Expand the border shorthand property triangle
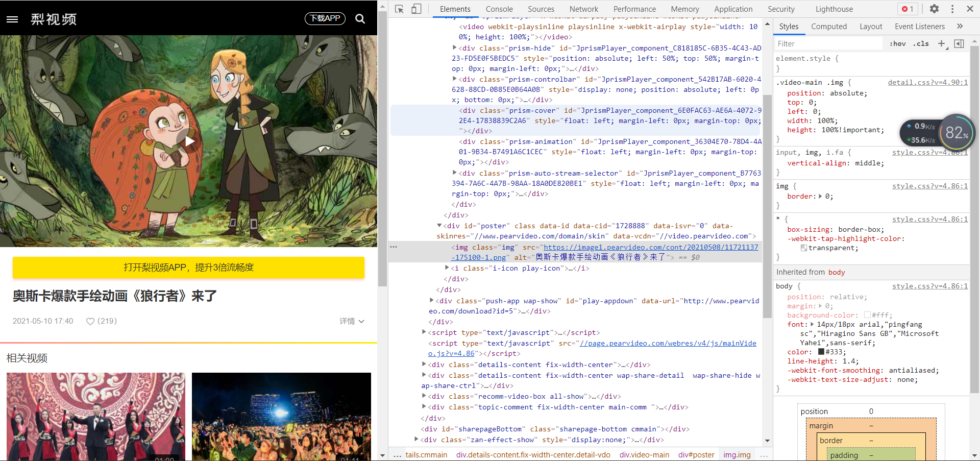The image size is (980, 461). pyautogui.click(x=820, y=196)
